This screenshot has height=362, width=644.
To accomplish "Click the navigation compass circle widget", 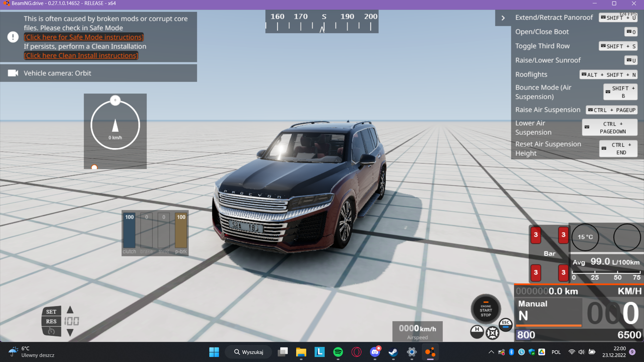I will pyautogui.click(x=115, y=125).
